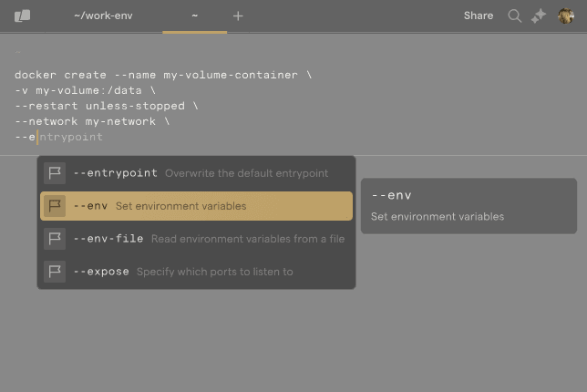Choose the --entrypoint suggestion

coord(196,173)
